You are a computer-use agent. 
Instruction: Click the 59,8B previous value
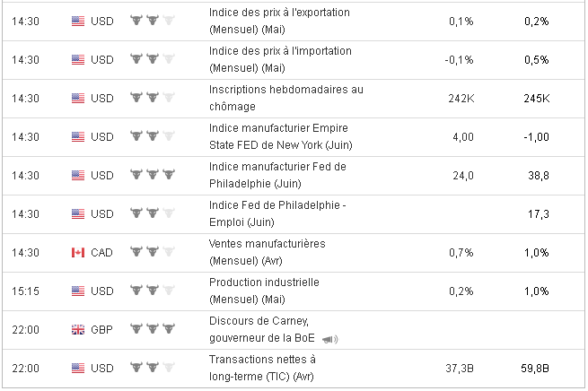pos(535,368)
